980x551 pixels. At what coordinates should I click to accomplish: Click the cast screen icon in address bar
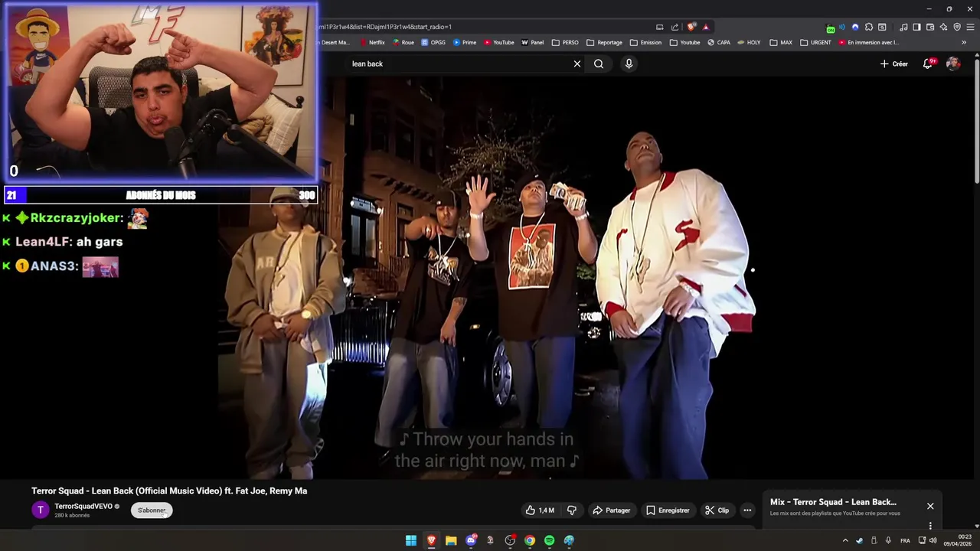(660, 27)
